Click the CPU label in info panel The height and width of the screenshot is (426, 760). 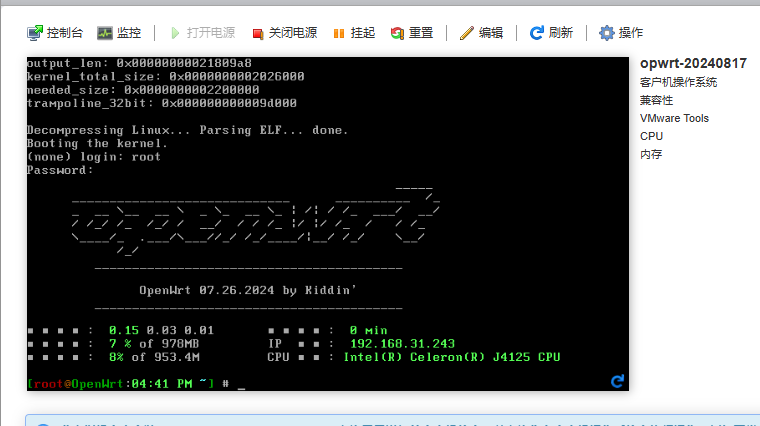pyautogui.click(x=651, y=136)
